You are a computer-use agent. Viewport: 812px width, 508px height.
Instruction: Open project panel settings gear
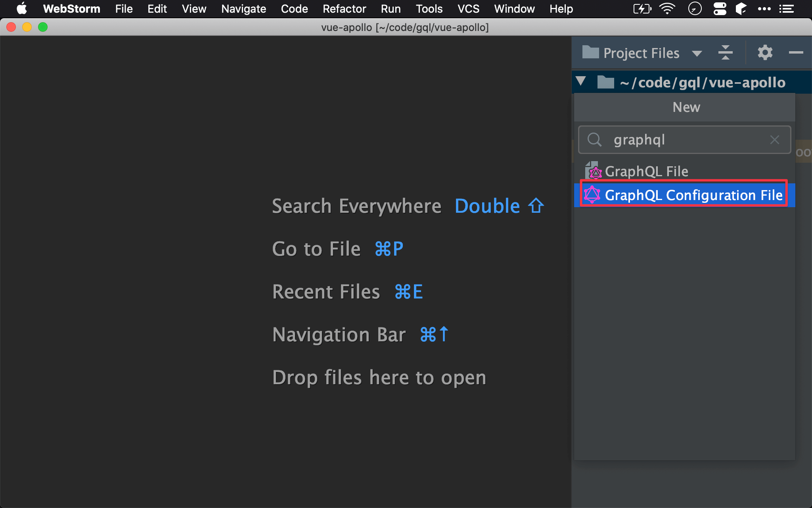[x=765, y=52]
